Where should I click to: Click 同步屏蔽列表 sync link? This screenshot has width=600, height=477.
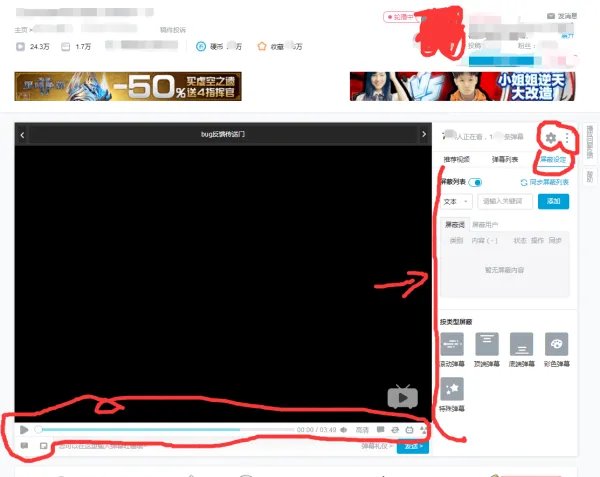point(545,182)
